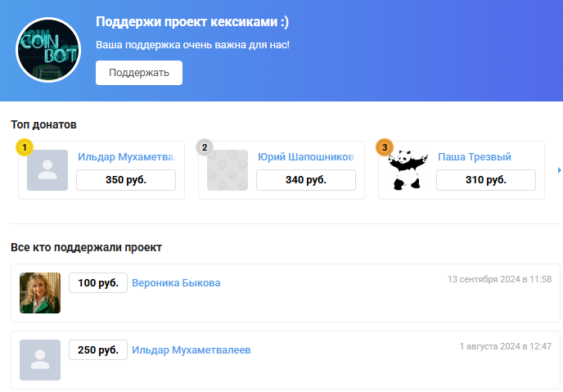Click the 100 руб. supporter amount
563x392 pixels.
coord(98,283)
